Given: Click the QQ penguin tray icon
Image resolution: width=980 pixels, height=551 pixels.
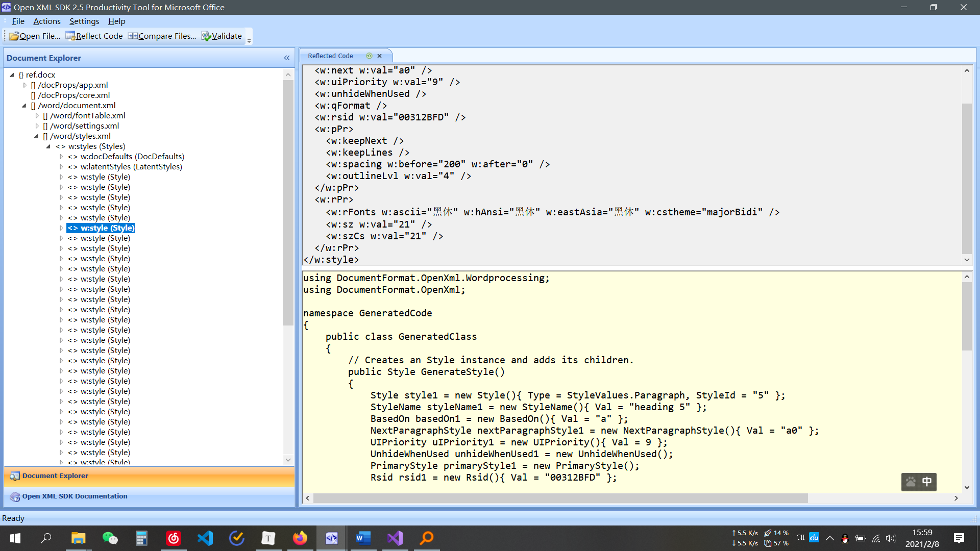Looking at the screenshot, I should point(845,538).
